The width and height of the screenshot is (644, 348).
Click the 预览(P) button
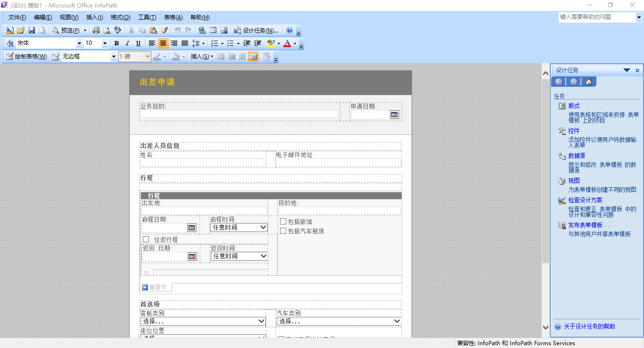click(x=66, y=30)
